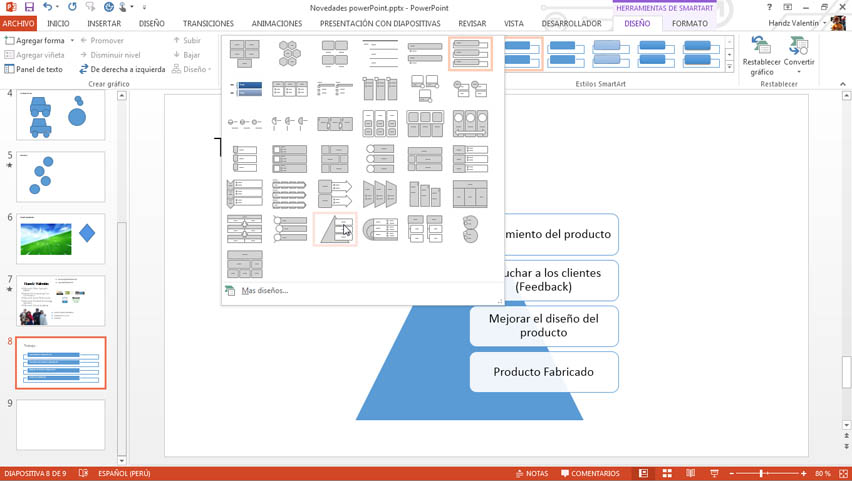Toggle De derecha a izquierda direction
This screenshot has width=852, height=481.
click(122, 69)
